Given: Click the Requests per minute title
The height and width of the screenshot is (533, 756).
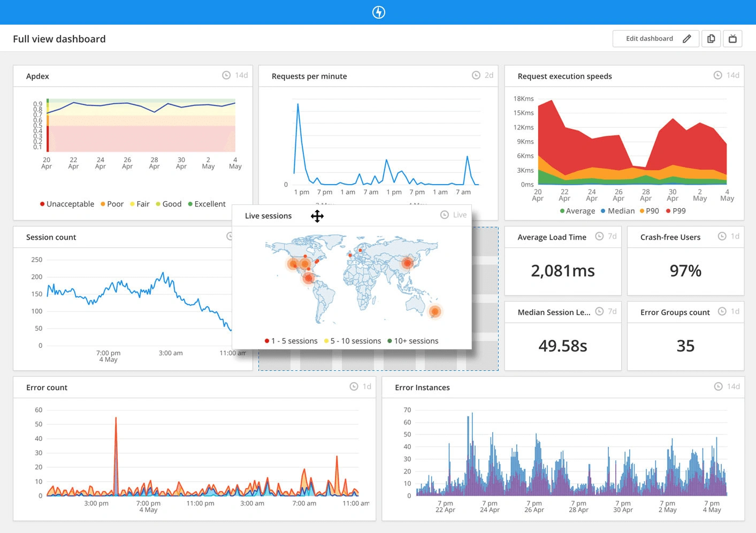Looking at the screenshot, I should point(309,77).
